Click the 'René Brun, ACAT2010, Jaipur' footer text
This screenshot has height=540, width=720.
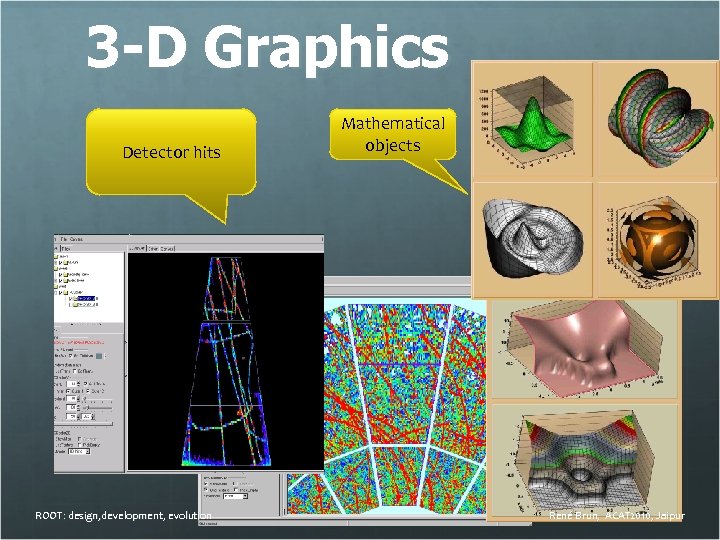[x=617, y=516]
